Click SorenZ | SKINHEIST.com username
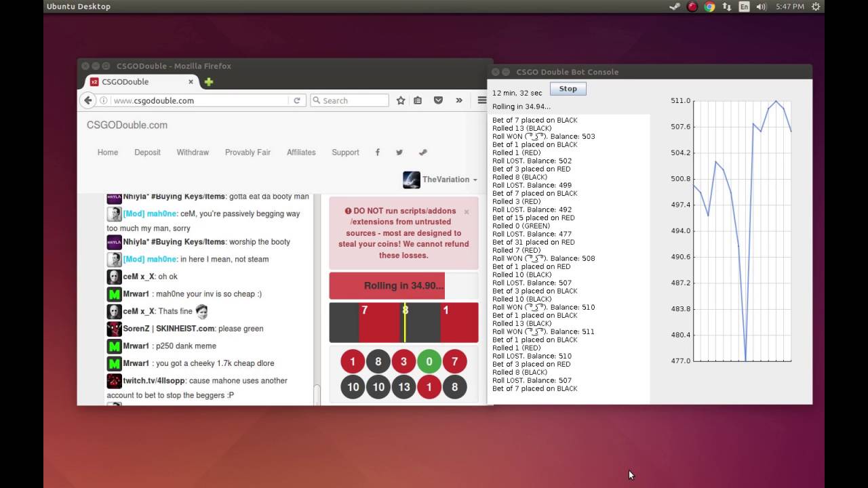Viewport: 868px width, 488px height. pyautogui.click(x=169, y=329)
